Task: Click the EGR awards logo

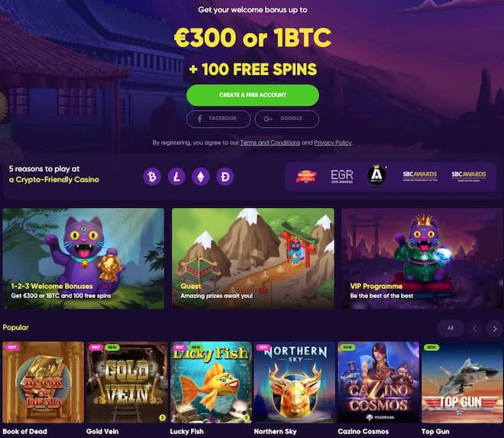Action: pos(341,177)
